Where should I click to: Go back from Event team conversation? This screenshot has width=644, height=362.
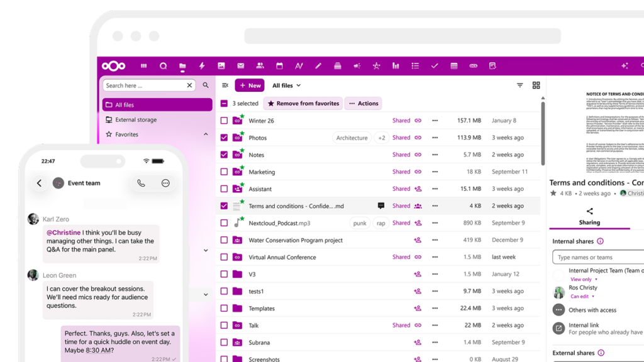(39, 183)
